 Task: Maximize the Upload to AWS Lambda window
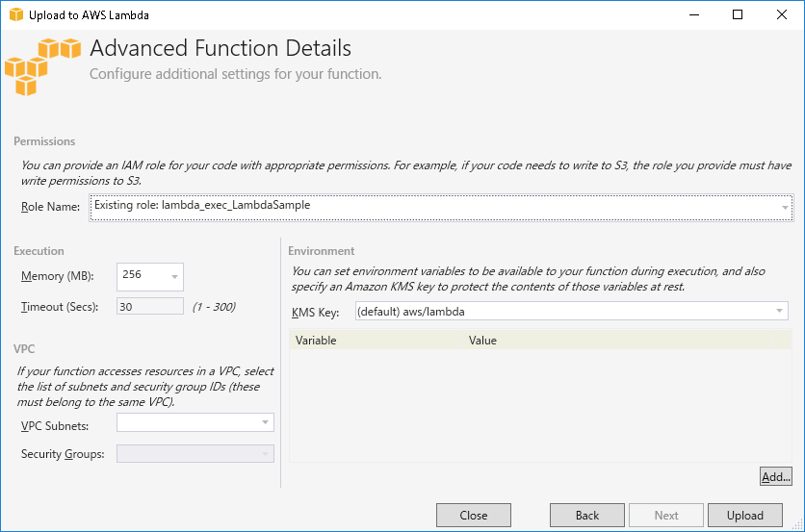click(738, 15)
